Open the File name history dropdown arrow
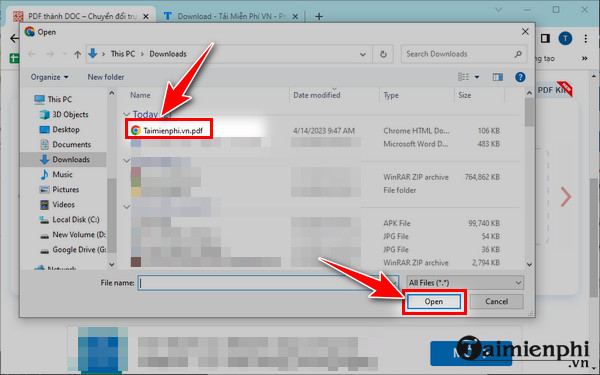The height and width of the screenshot is (375, 600). [394, 283]
